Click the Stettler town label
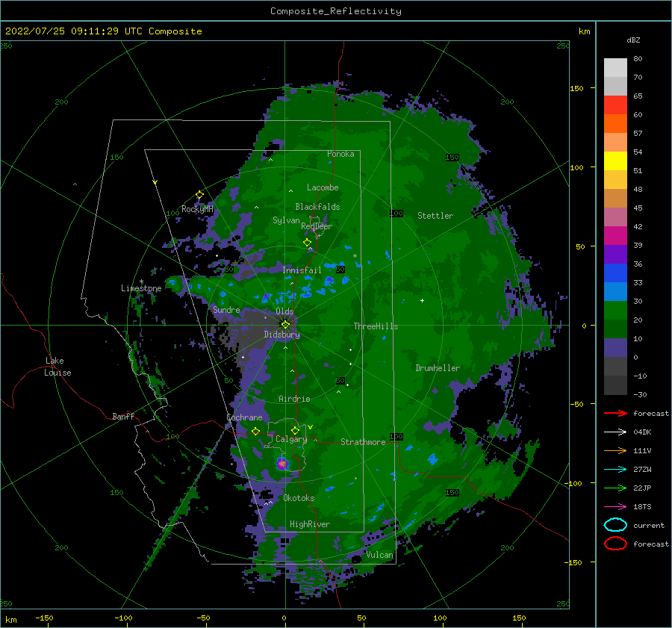672x628 pixels. point(435,216)
